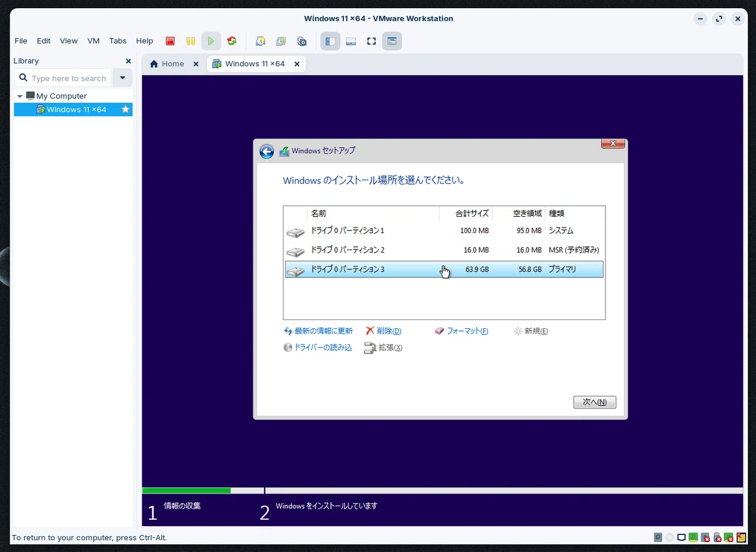Switch to the Home tab
The height and width of the screenshot is (552, 756).
pos(174,64)
